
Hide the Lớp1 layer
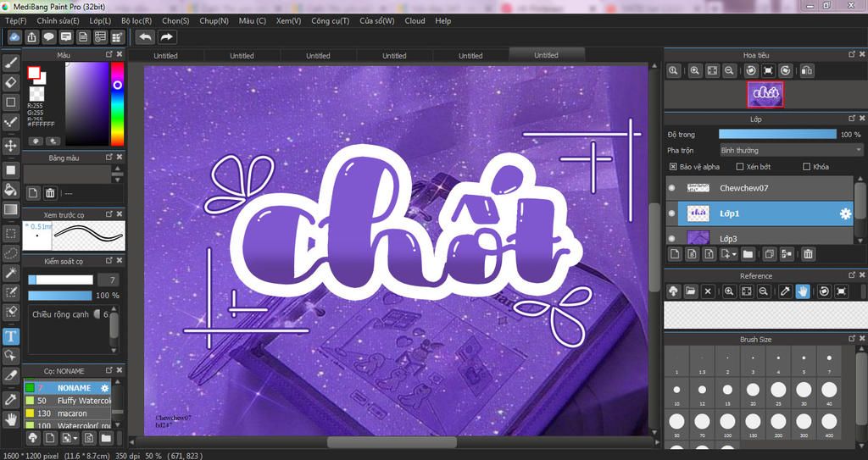[672, 213]
